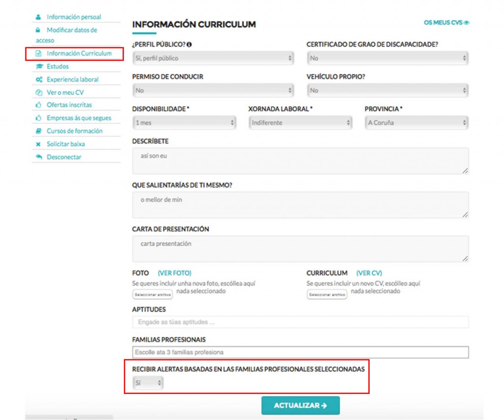The width and height of the screenshot is (504, 420).
Task: Click the book icon beside Cursos de formación
Action: (x=38, y=131)
